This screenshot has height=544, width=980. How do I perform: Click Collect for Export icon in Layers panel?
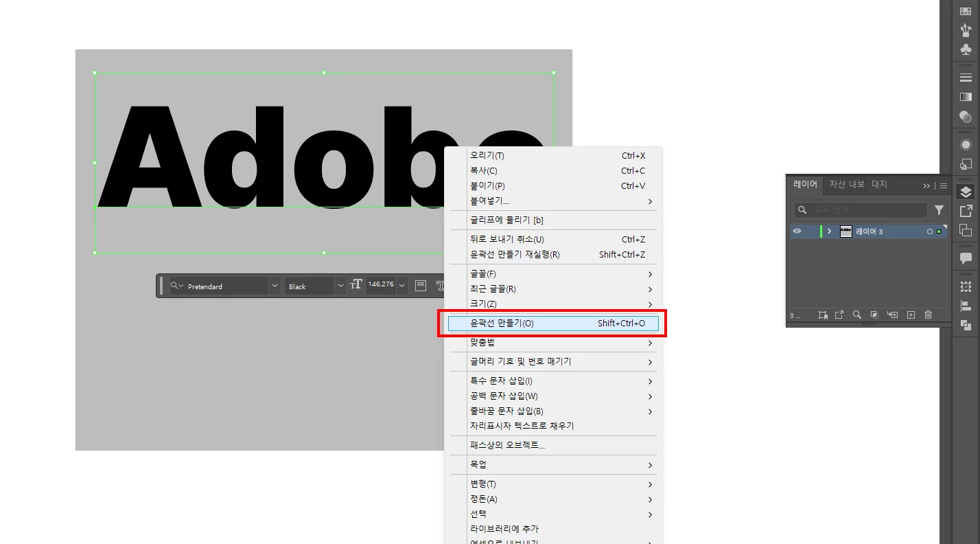click(x=839, y=315)
